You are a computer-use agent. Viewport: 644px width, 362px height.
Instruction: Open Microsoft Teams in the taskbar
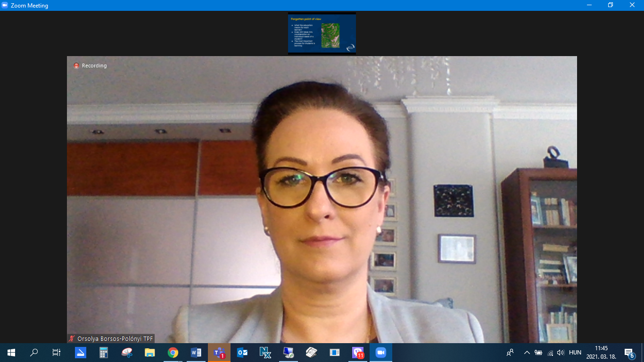coord(219,352)
